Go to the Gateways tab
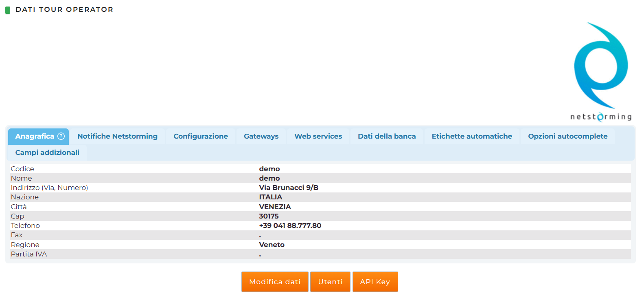644x296 pixels. (261, 136)
